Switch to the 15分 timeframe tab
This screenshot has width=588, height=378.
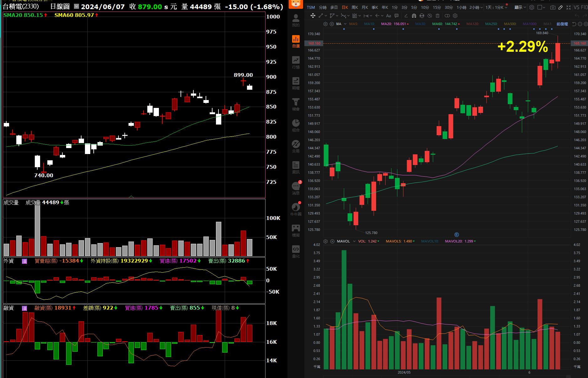coord(437,7)
